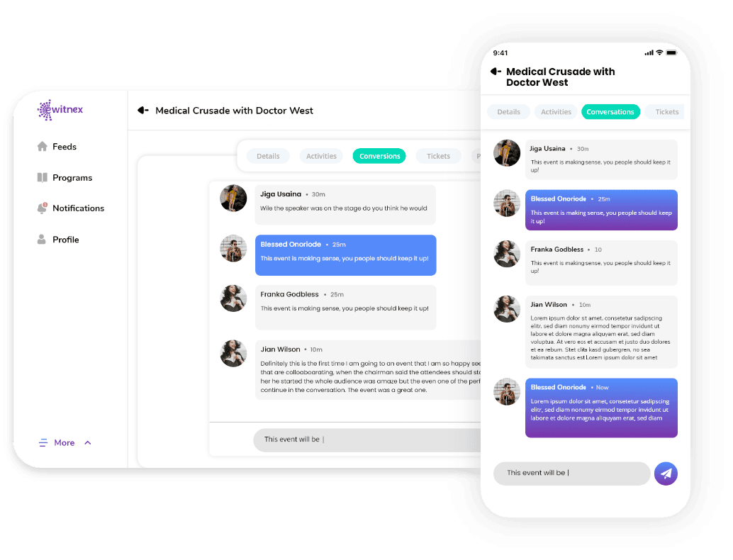Screen dimensions: 733x560
Task: Tap the back arrow on mobile header
Action: pyautogui.click(x=496, y=72)
